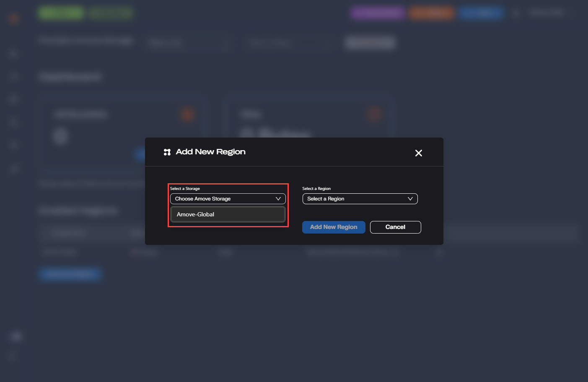Image resolution: width=588 pixels, height=382 pixels.
Task: Click the blurred blue button in top bar
Action: pos(481,13)
